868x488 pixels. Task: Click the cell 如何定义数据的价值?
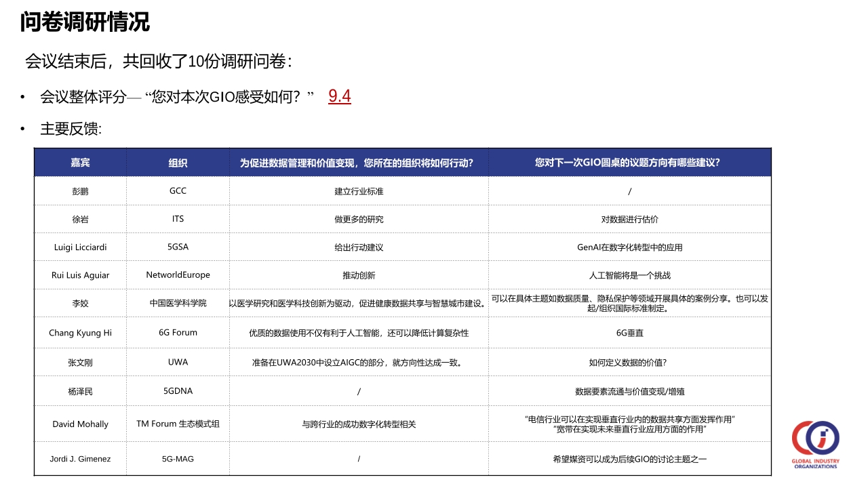(629, 363)
